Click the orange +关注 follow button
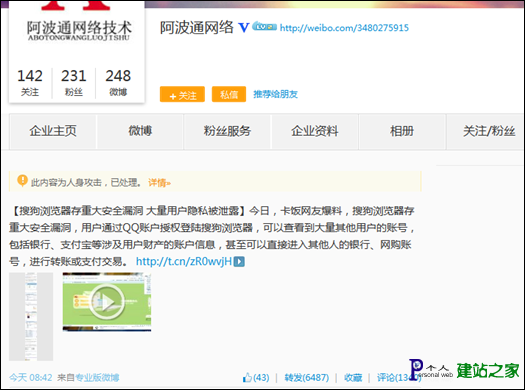Image resolution: width=525 pixels, height=390 pixels. tap(182, 94)
